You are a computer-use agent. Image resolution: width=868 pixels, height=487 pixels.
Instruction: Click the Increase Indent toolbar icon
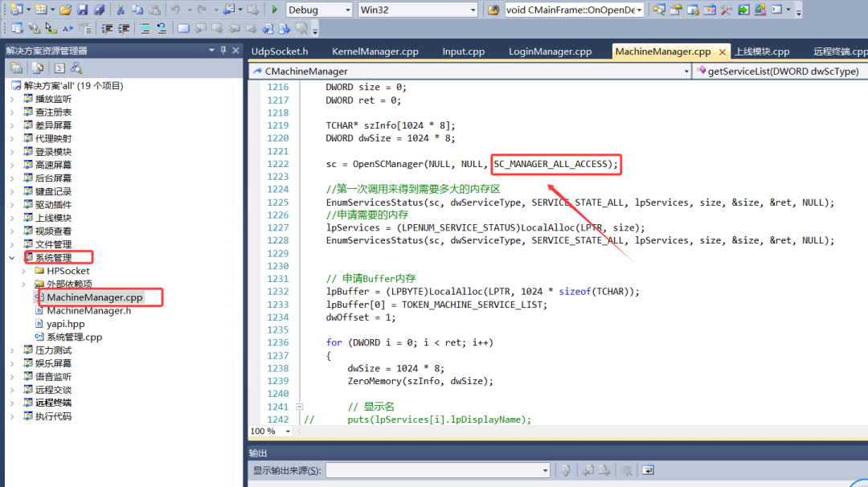[x=125, y=28]
